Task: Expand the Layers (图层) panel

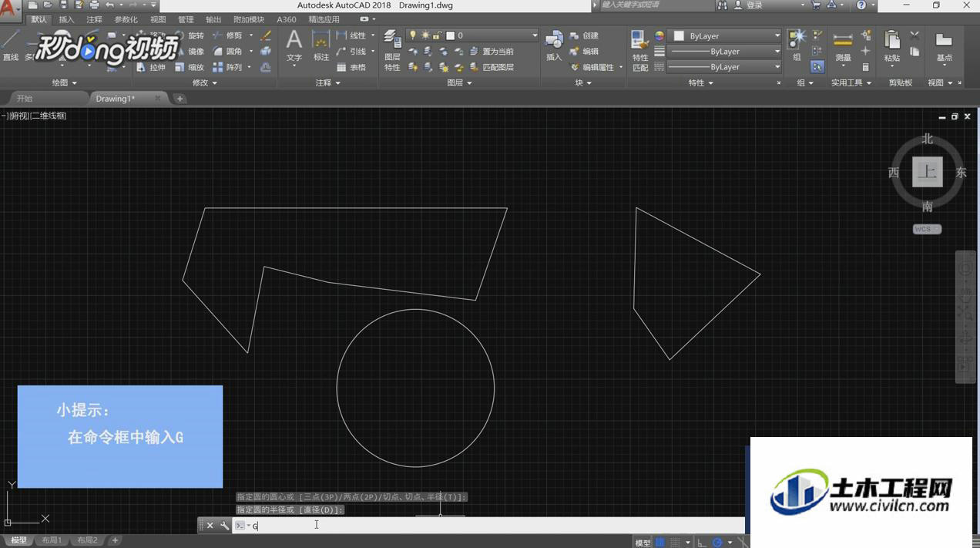Action: [460, 82]
